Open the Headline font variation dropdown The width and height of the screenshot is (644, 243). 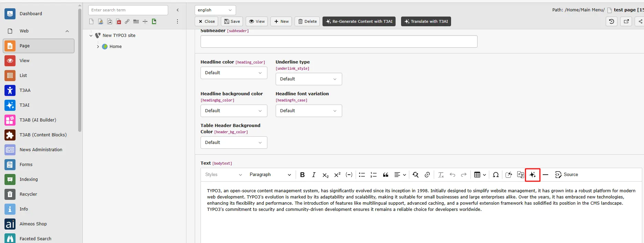[309, 111]
